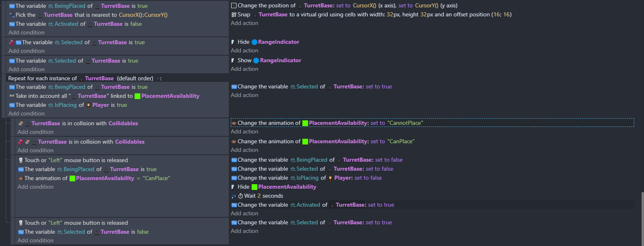This screenshot has height=246, width=644.
Task: Click green PlacementAvailability swatch in Hide action
Action: click(254, 187)
